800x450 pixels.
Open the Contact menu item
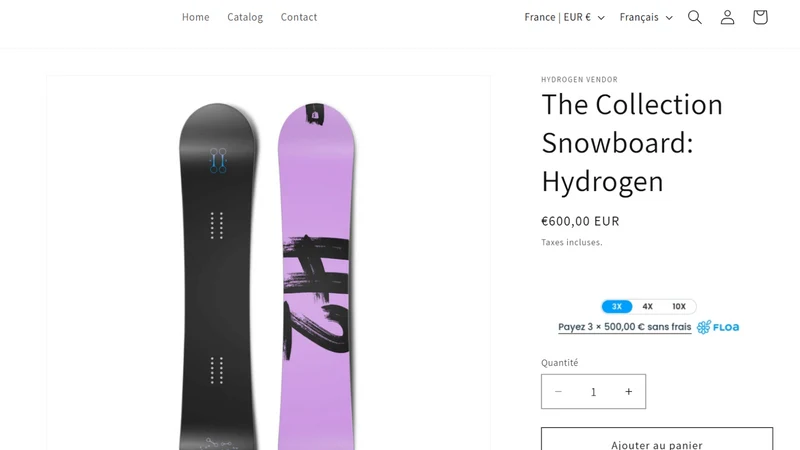[x=299, y=17]
